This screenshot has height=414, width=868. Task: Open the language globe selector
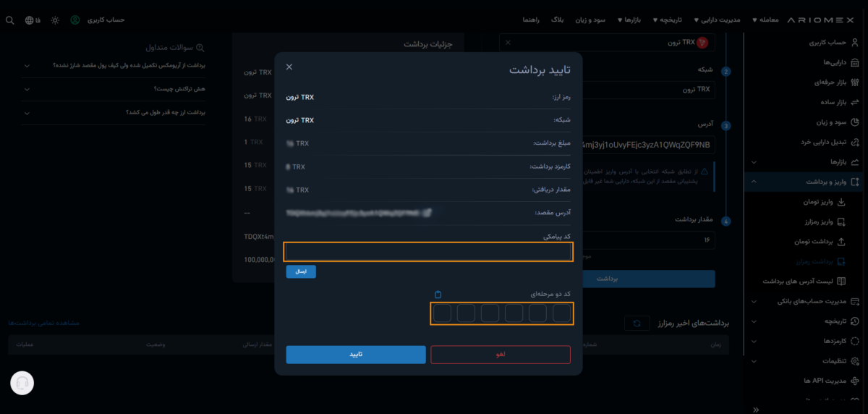click(x=29, y=20)
